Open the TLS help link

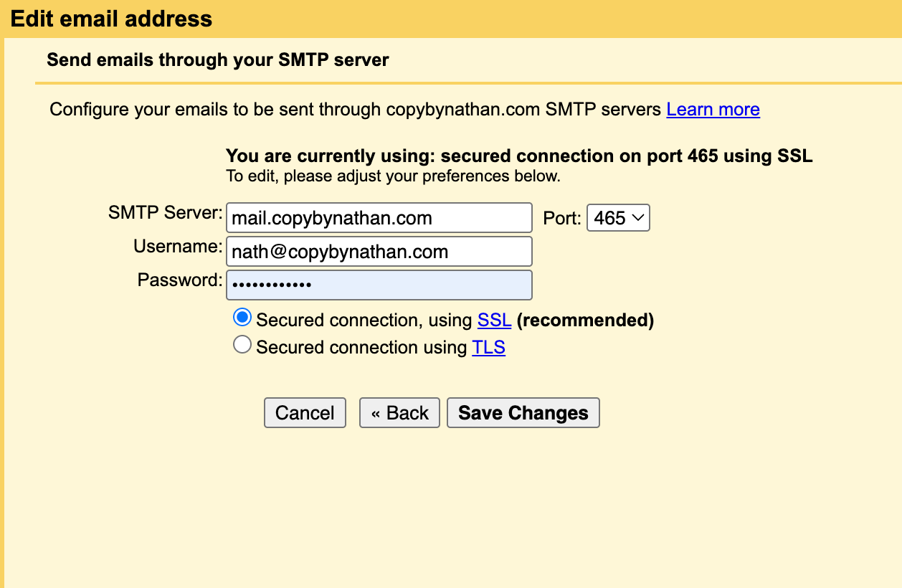pyautogui.click(x=488, y=348)
